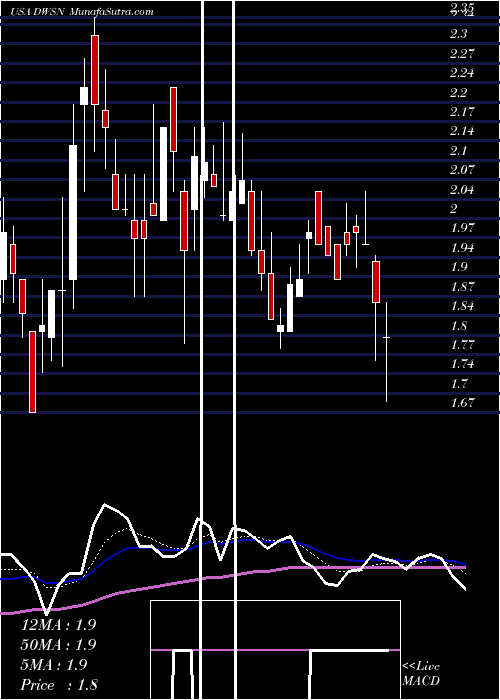This screenshot has height=700, width=500.
Task: Click the 1.9 price axis label
Action: pyautogui.click(x=458, y=267)
